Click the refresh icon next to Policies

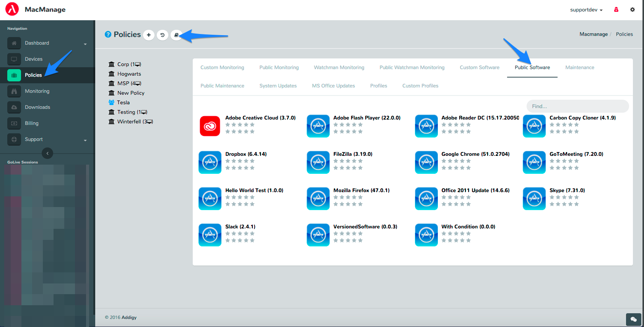[x=163, y=35]
